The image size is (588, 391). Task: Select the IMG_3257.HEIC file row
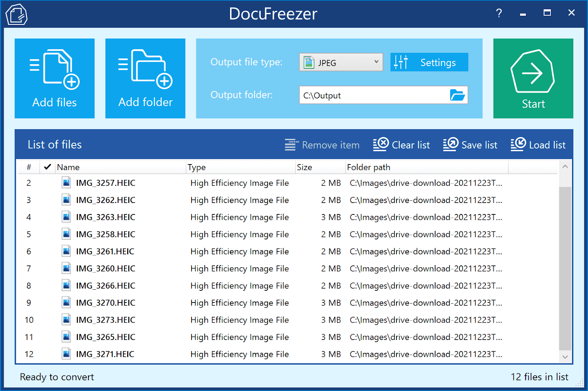[x=105, y=182]
